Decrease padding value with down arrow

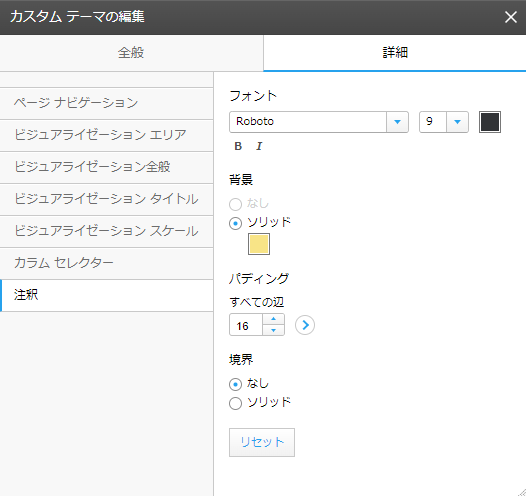273,330
